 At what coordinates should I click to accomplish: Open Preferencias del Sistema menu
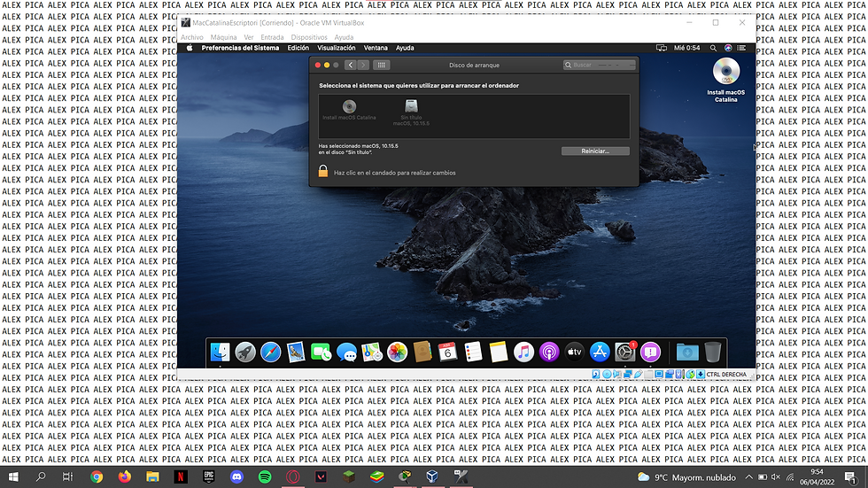[x=240, y=48]
